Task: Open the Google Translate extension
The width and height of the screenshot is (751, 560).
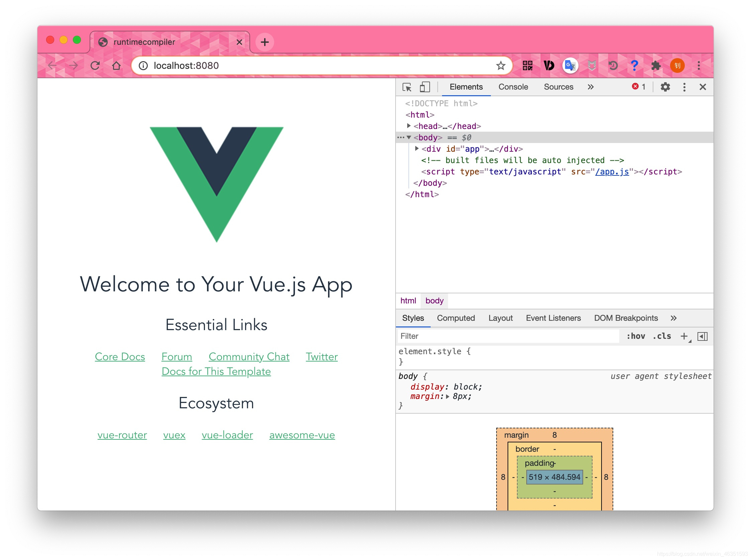Action: click(x=570, y=65)
